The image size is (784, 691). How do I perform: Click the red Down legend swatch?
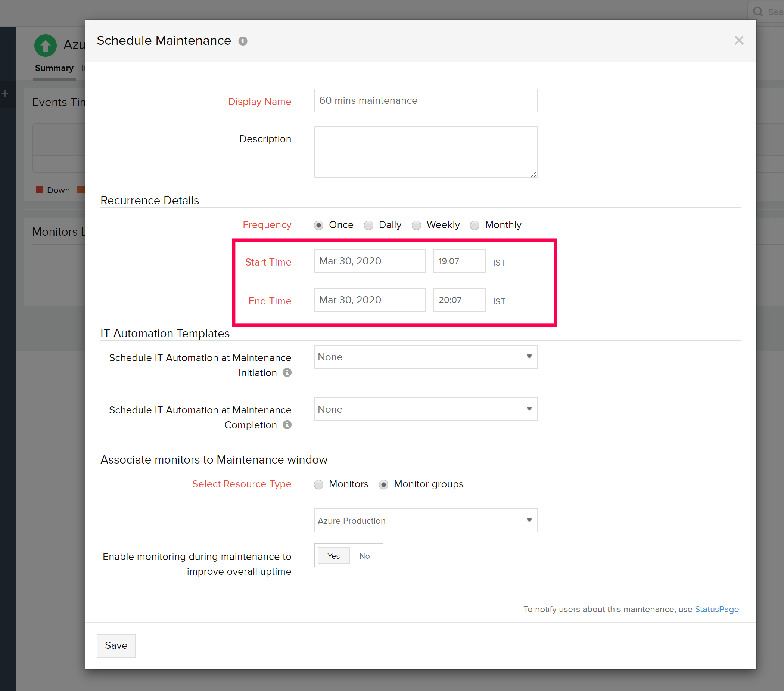click(39, 189)
